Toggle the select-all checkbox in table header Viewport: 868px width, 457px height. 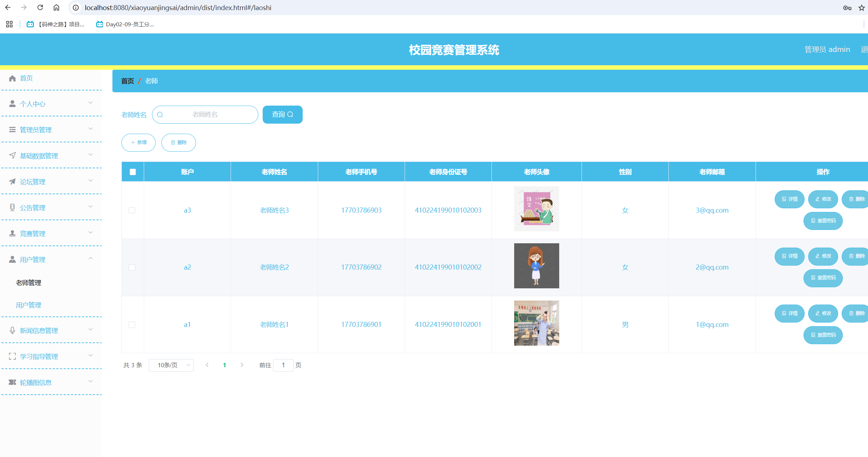[133, 172]
